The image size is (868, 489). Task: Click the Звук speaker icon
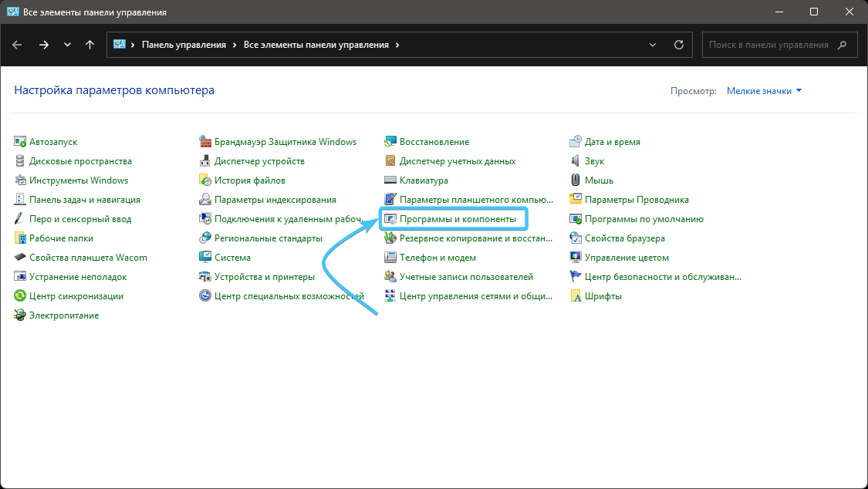tap(576, 161)
